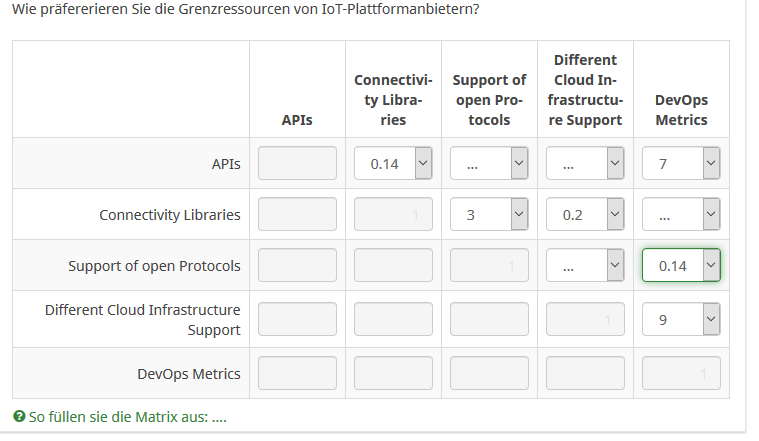Expand APIs vs Different Cloud Infrastructure dropdown

[585, 163]
